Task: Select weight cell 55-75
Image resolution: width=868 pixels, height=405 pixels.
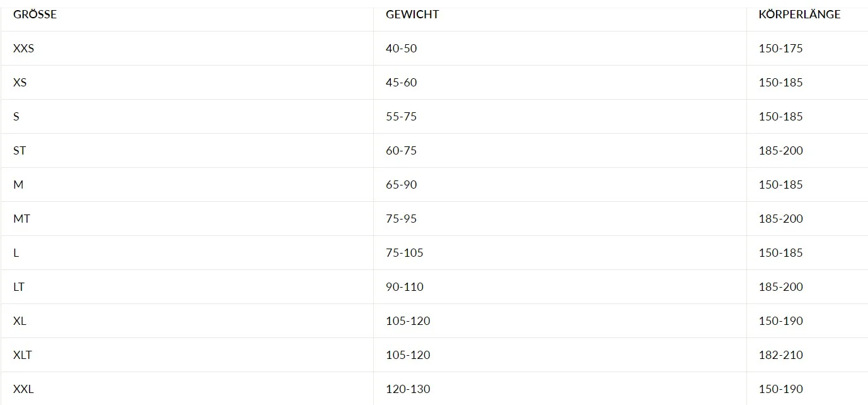Action: click(x=402, y=117)
